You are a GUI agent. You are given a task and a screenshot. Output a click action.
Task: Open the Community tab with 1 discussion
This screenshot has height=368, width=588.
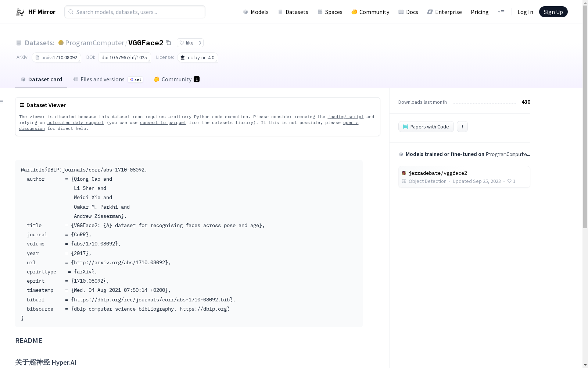176,79
